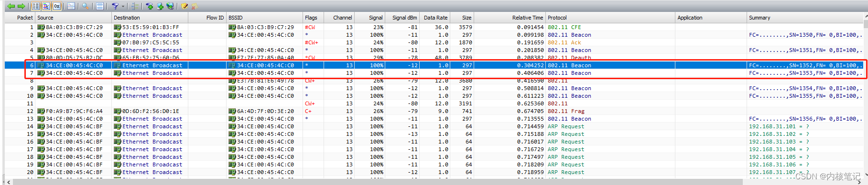Screen dimensions: 868x185
Task: Click the BSSID device icon in packet 20
Action: 232,172
